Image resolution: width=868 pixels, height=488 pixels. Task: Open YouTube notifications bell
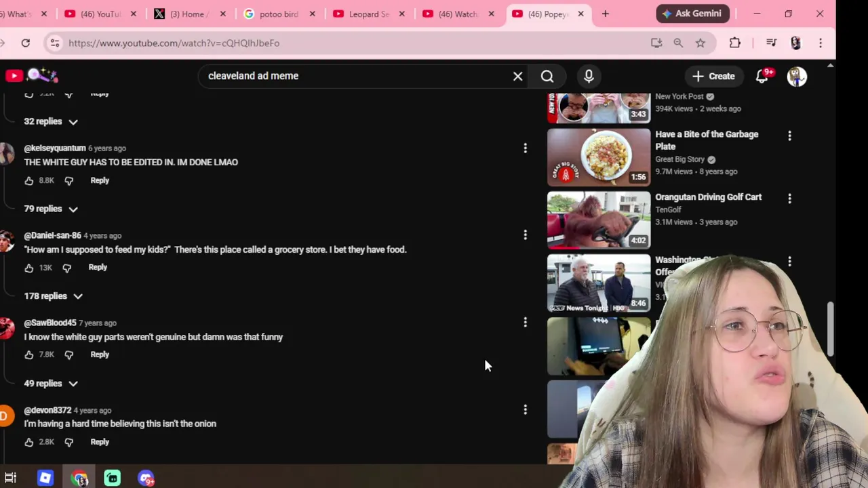coord(762,77)
